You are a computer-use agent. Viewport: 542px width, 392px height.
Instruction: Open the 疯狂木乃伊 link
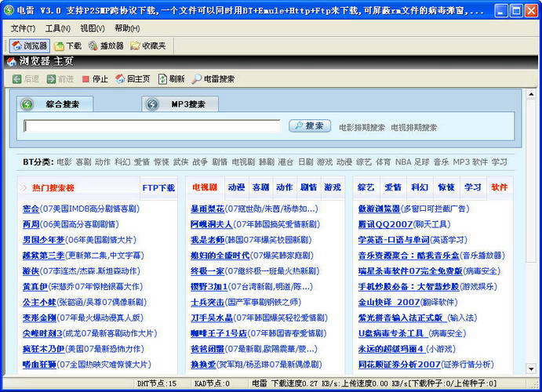coord(44,349)
